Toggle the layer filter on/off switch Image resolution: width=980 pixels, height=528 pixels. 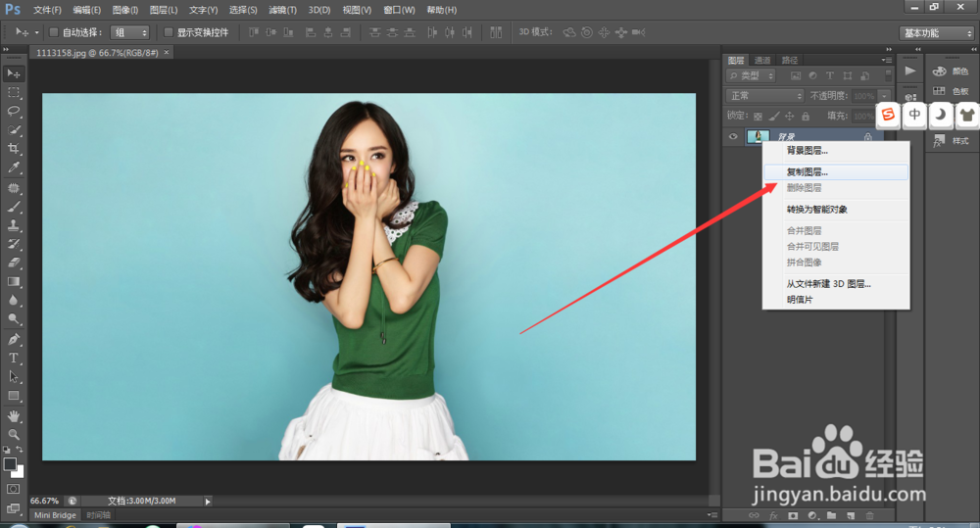click(888, 75)
